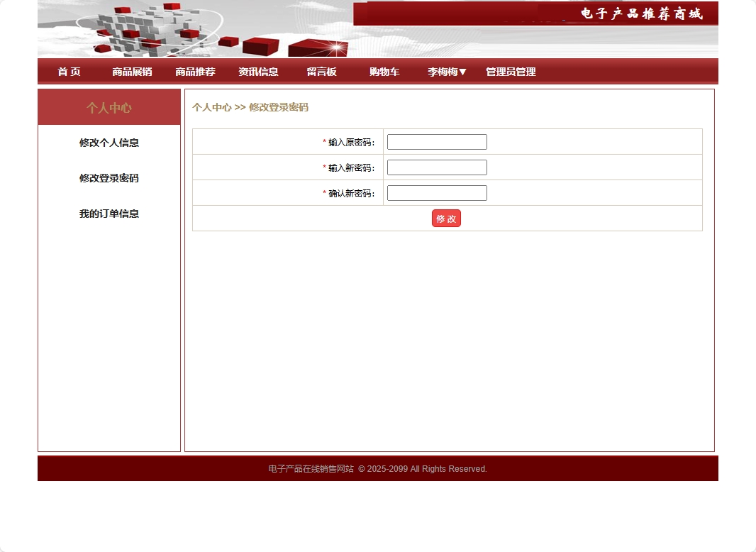点击输入原密码文本框
Viewport: 756px width, 552px height.
pyautogui.click(x=436, y=141)
